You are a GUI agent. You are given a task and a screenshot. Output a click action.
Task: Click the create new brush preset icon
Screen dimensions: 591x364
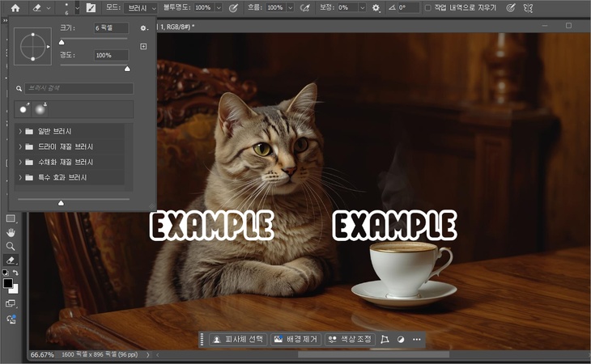(143, 47)
